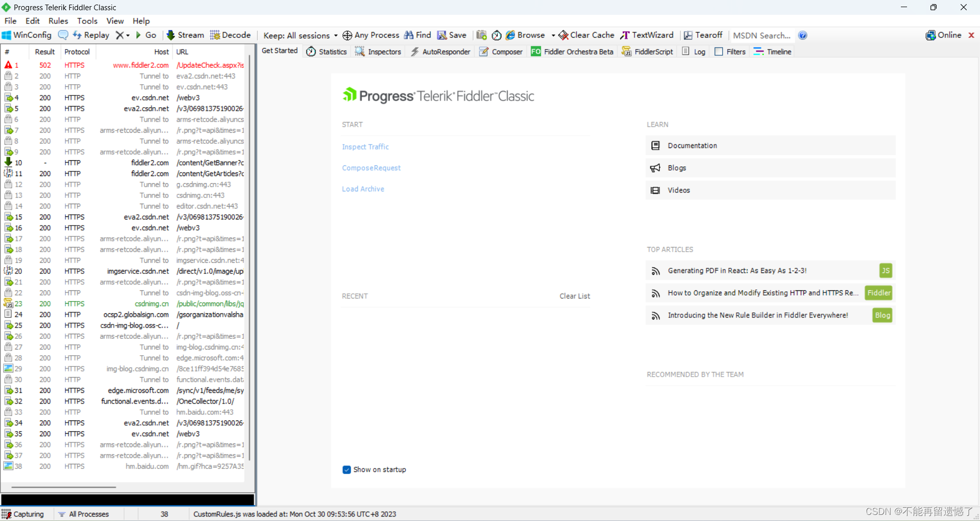The image size is (980, 521).
Task: Switch to the Get Started tab
Action: click(x=280, y=51)
